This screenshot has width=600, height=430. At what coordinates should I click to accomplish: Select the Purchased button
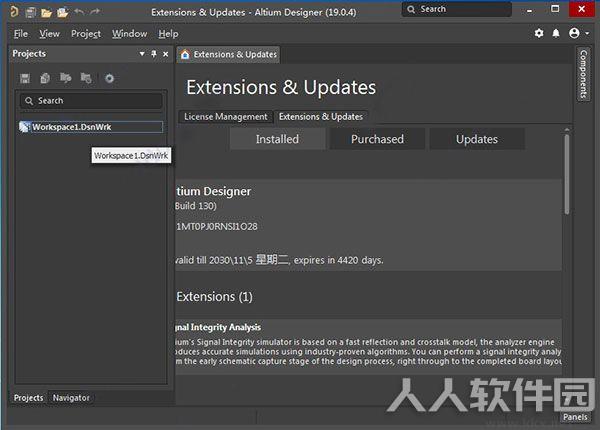(x=377, y=139)
